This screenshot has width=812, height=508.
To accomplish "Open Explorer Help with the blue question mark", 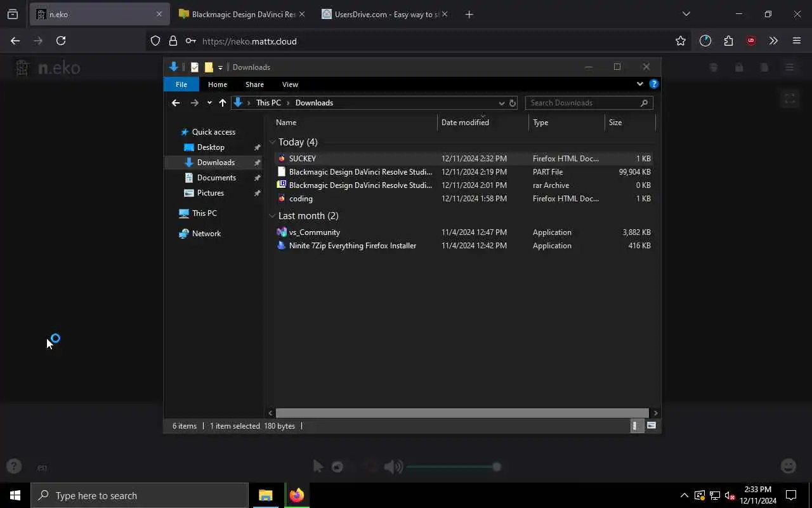I will [x=654, y=84].
